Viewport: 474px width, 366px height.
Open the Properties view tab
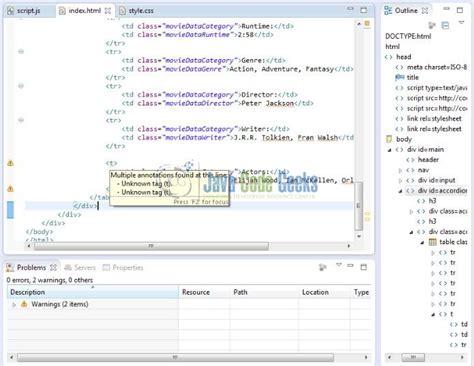tap(123, 267)
